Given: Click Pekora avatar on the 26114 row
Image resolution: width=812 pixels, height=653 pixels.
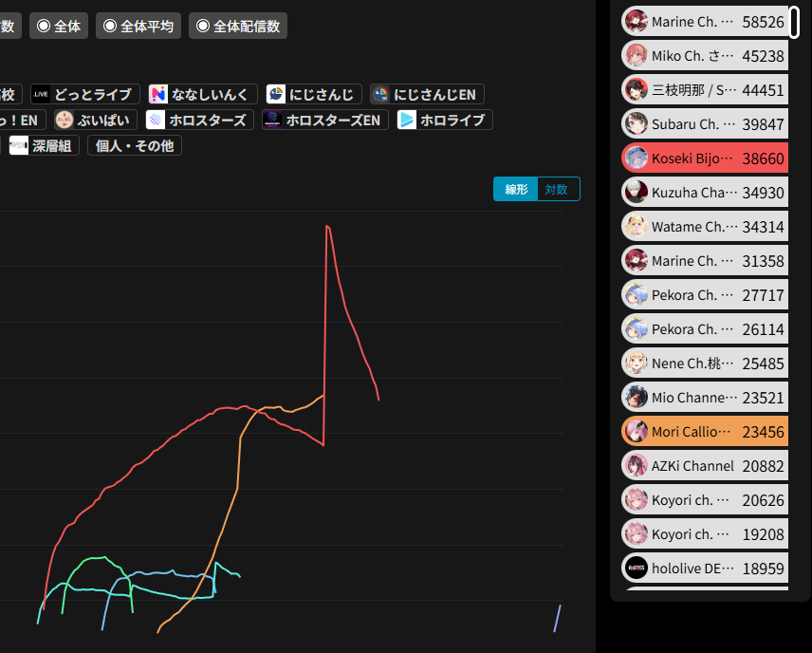Looking at the screenshot, I should (636, 329).
